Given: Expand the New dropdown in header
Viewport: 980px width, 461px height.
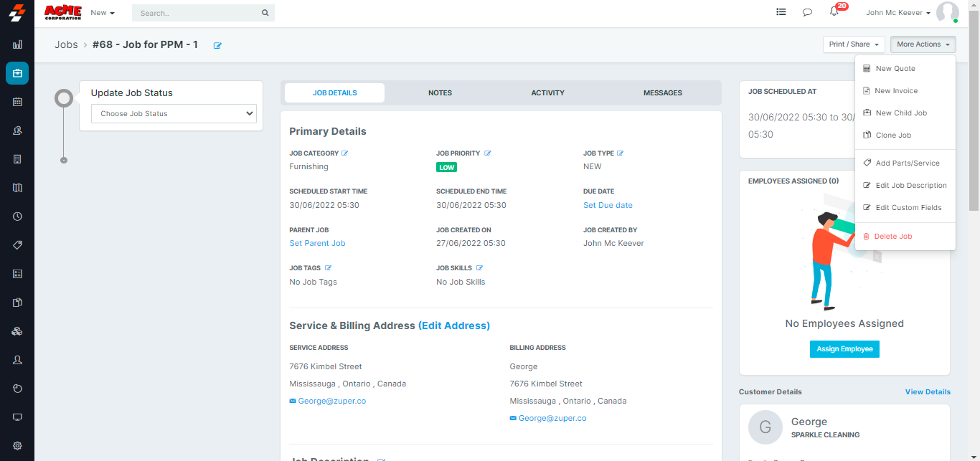Looking at the screenshot, I should [103, 13].
